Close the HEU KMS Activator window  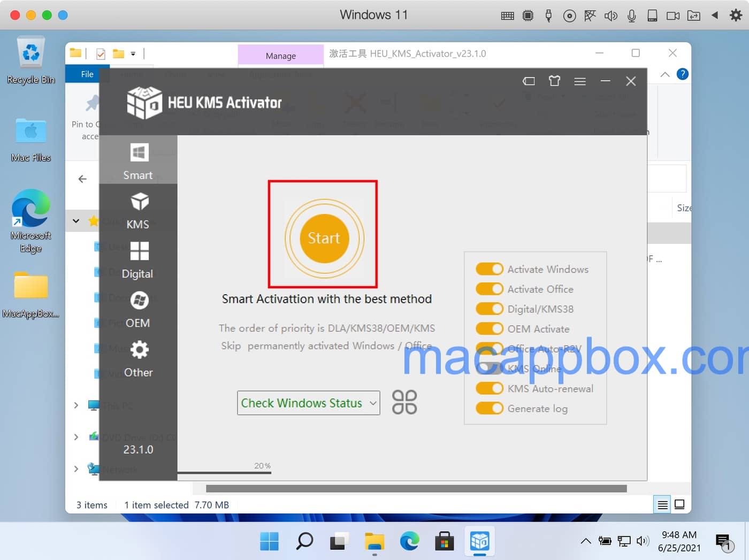631,81
